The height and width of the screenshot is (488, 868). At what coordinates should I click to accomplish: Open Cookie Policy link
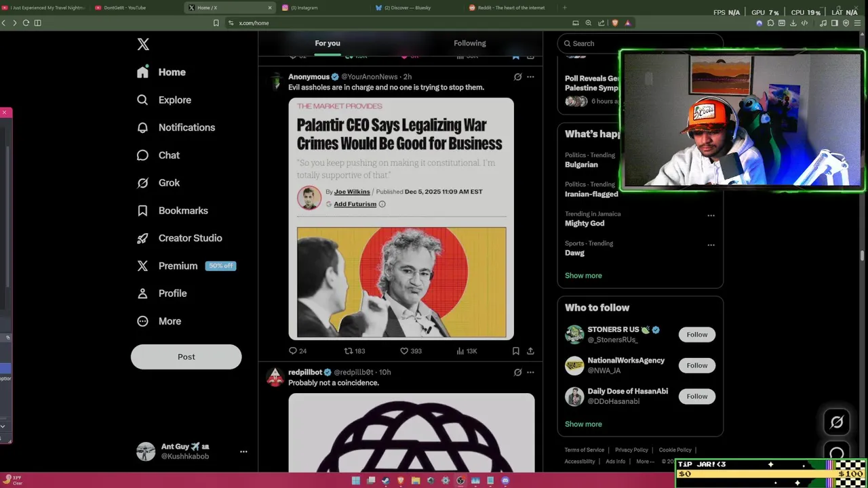675,450
